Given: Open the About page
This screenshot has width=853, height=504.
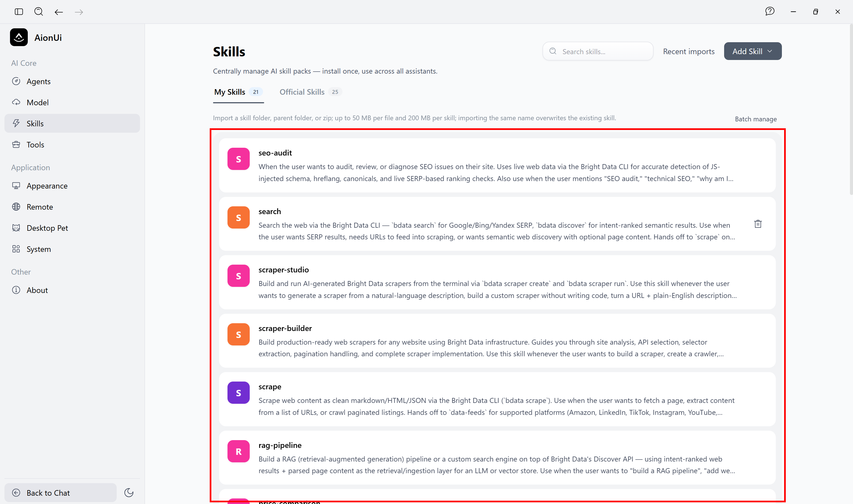Looking at the screenshot, I should click(72, 290).
